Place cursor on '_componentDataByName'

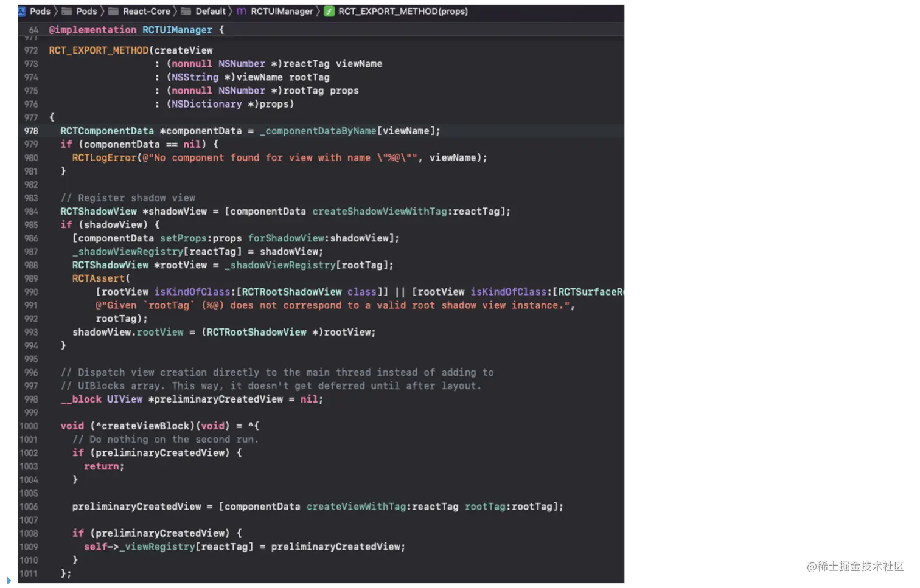coord(318,131)
